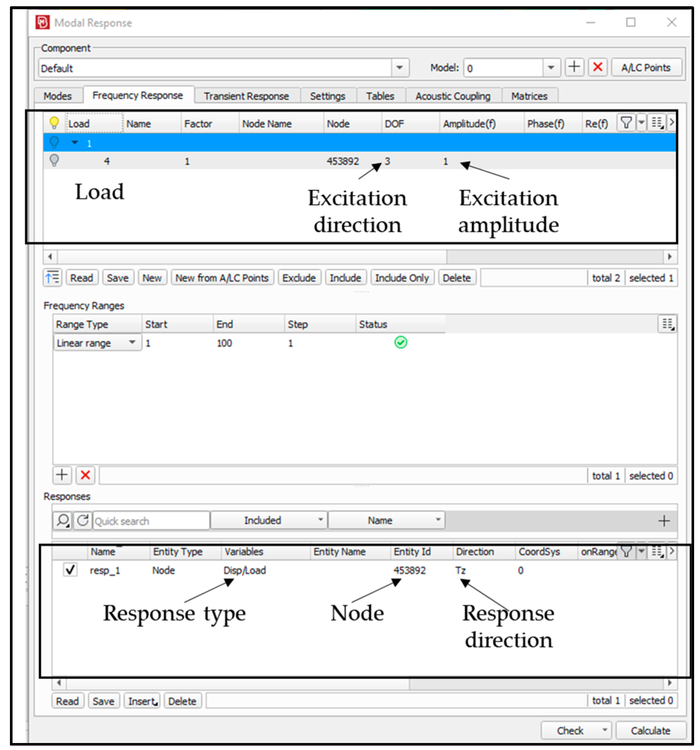
Task: Click the Responses refresh icon
Action: pyautogui.click(x=82, y=520)
